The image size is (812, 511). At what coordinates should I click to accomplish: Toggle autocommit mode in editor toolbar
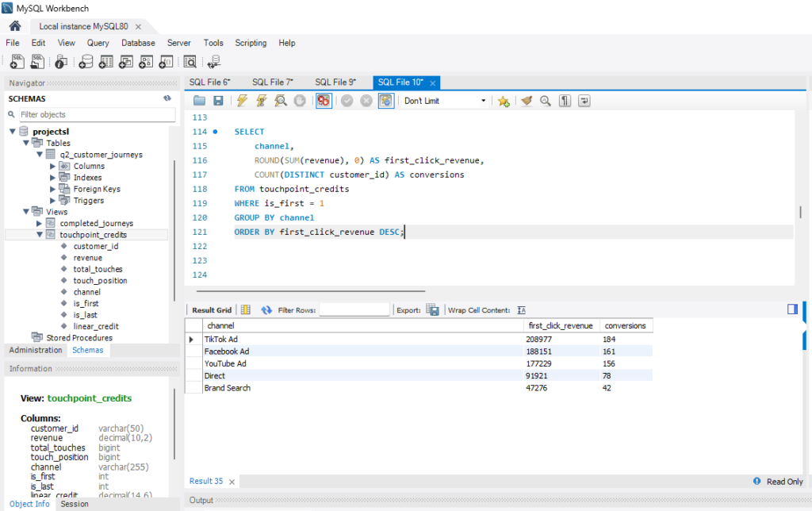(386, 101)
